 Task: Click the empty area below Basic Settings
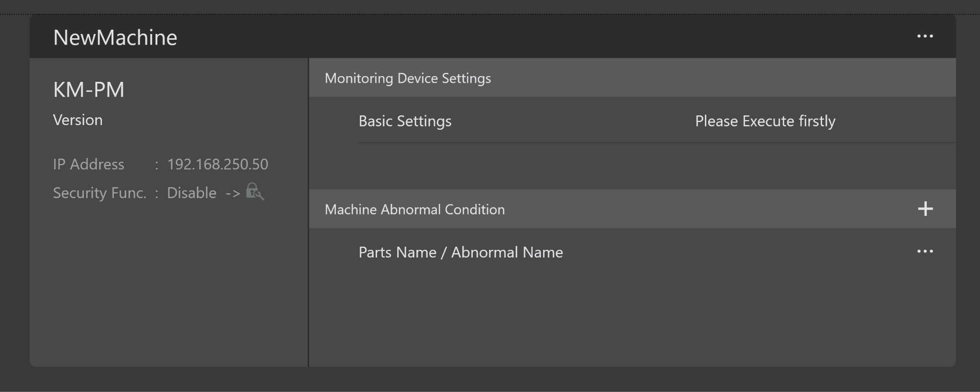click(x=632, y=166)
